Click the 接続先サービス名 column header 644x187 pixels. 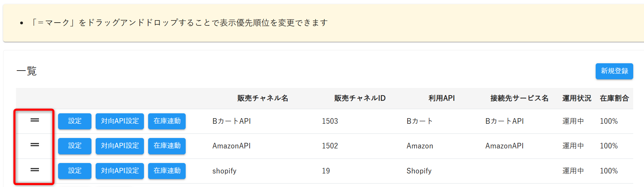[x=520, y=98]
